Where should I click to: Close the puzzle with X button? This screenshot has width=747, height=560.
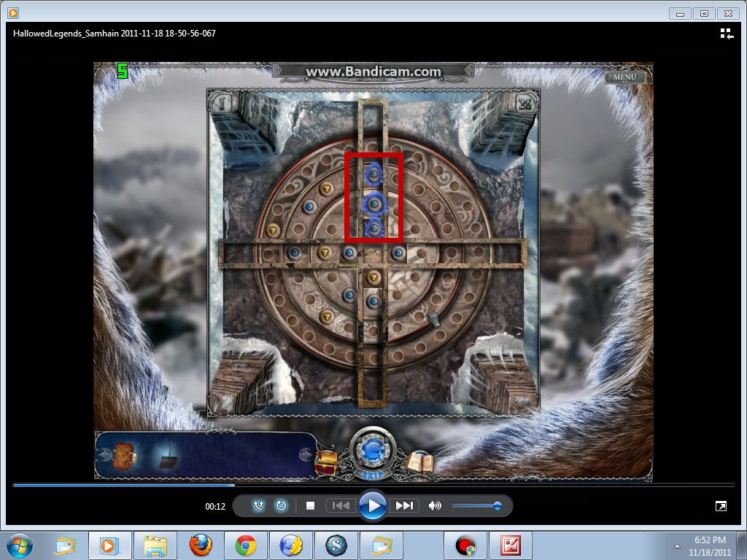tap(525, 103)
